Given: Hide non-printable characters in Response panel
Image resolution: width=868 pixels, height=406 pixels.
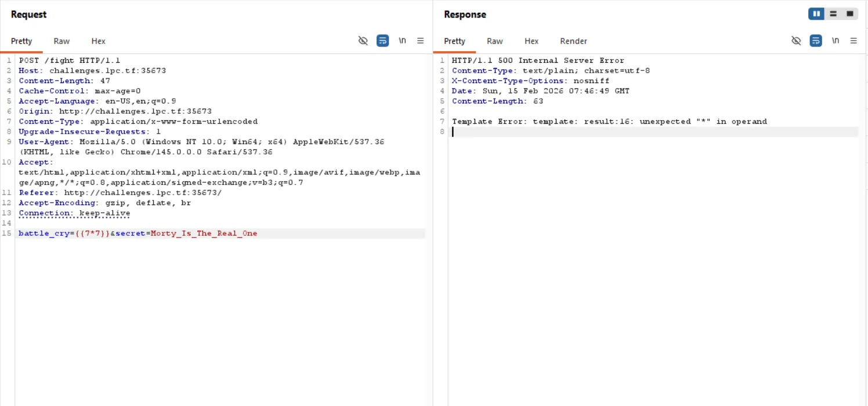Looking at the screenshot, I should coord(796,41).
